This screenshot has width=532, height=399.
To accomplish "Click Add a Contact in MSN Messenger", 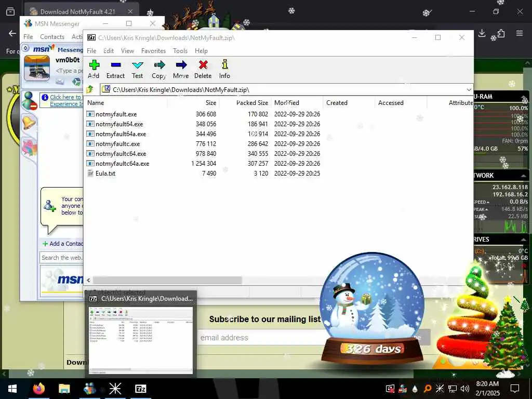I will pyautogui.click(x=63, y=244).
